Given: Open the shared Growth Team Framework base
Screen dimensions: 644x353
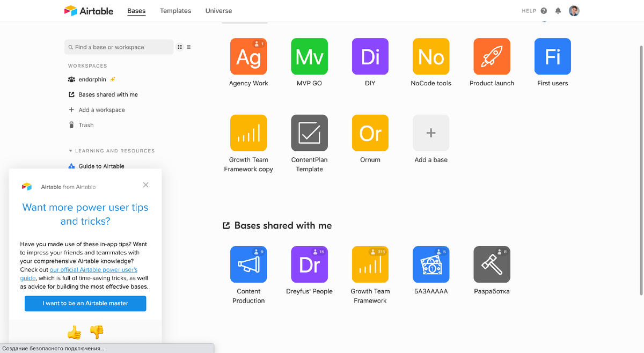Looking at the screenshot, I should tap(370, 264).
